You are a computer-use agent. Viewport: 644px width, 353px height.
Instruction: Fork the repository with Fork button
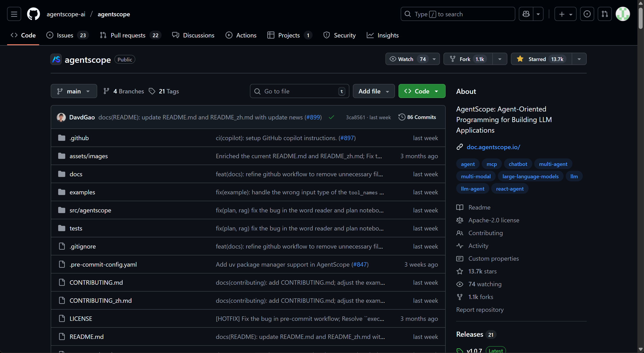[x=468, y=59]
